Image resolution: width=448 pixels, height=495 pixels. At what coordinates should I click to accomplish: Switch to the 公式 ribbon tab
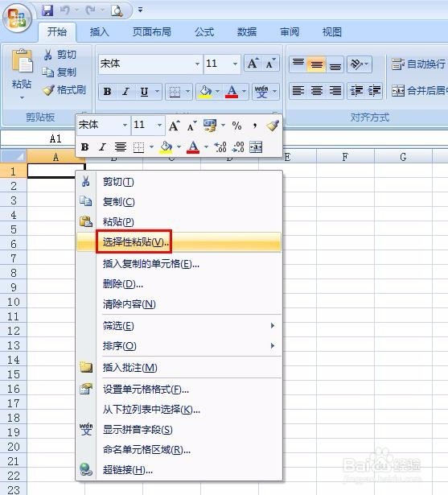(x=204, y=32)
